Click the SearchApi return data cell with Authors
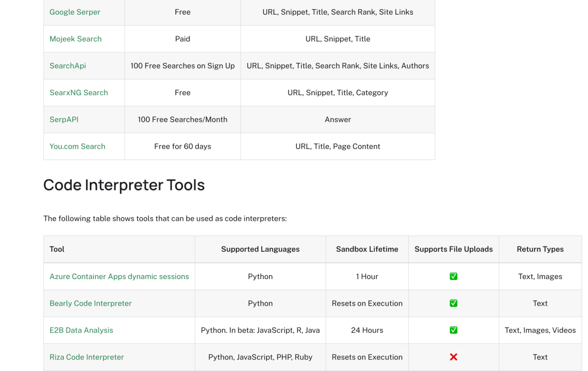588x371 pixels. point(338,66)
